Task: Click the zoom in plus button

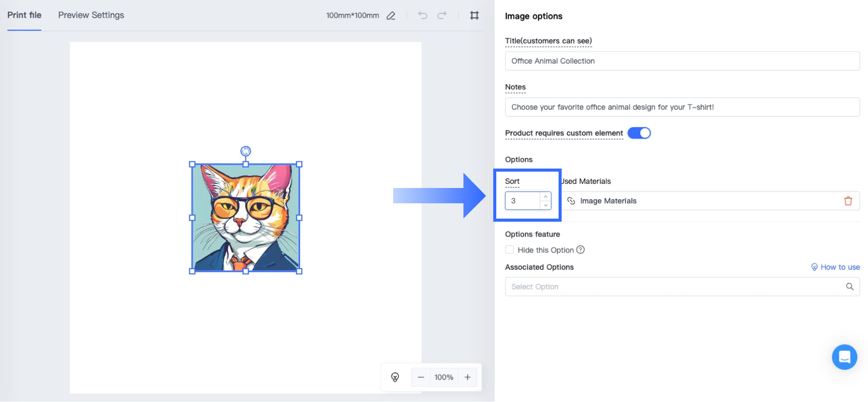Action: (467, 377)
